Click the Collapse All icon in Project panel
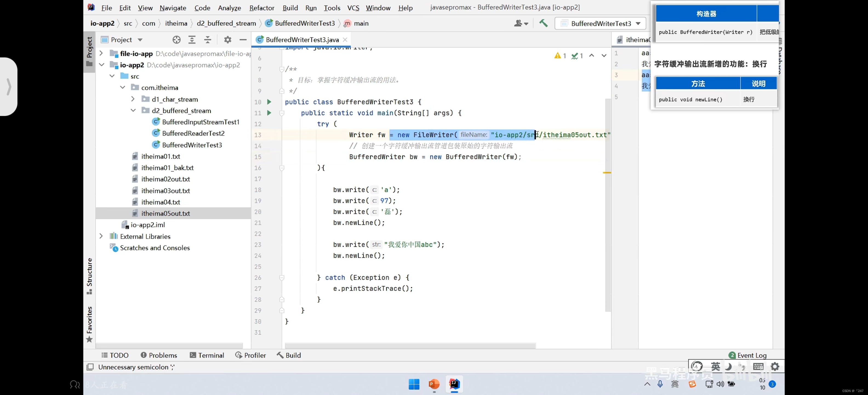This screenshot has width=868, height=395. tap(208, 40)
